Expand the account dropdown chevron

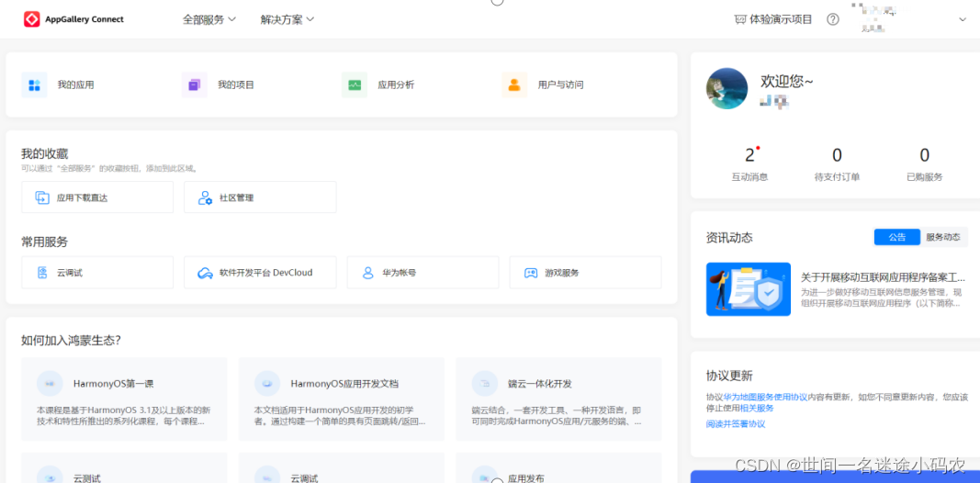[963, 20]
